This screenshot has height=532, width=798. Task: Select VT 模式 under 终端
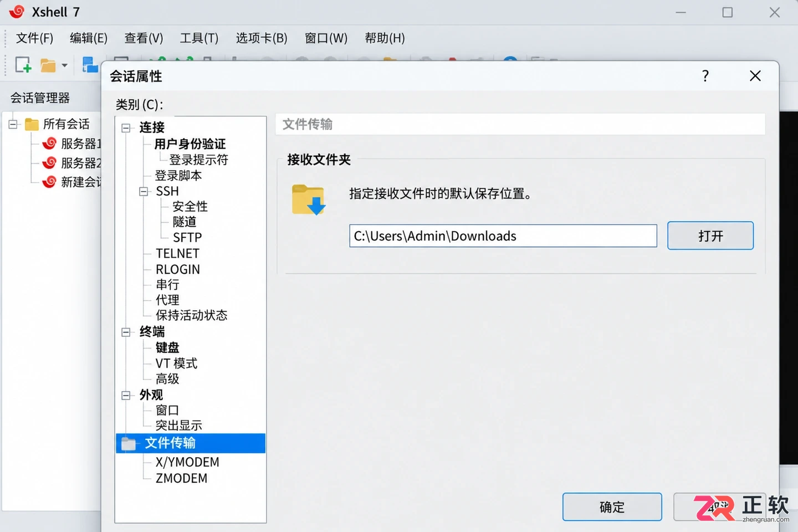(x=176, y=364)
